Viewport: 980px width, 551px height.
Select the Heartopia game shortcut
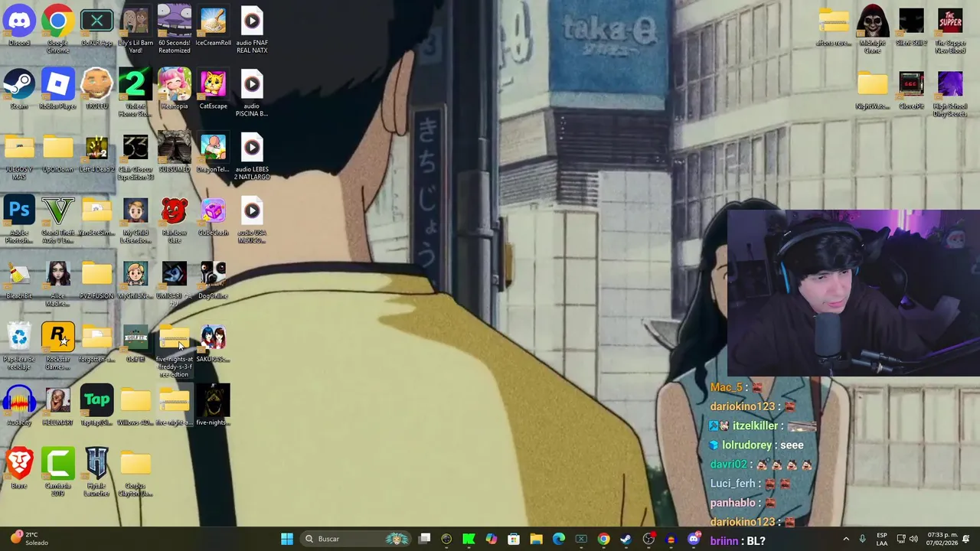coord(175,90)
